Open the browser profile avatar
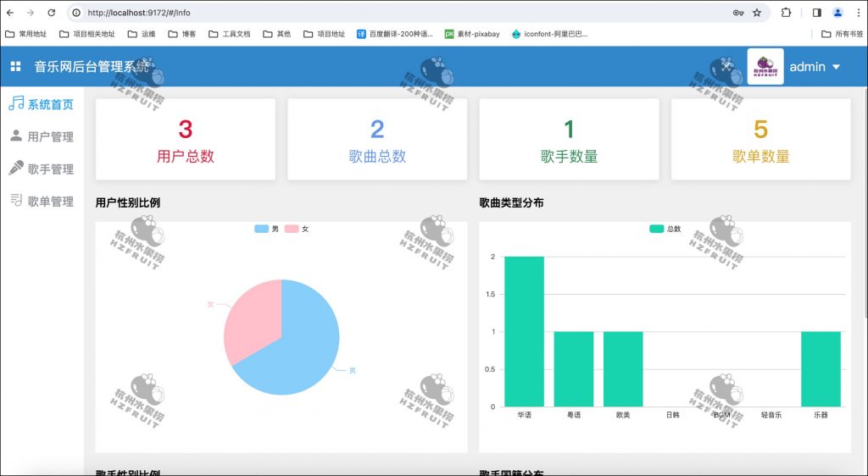The width and height of the screenshot is (868, 476). (837, 13)
